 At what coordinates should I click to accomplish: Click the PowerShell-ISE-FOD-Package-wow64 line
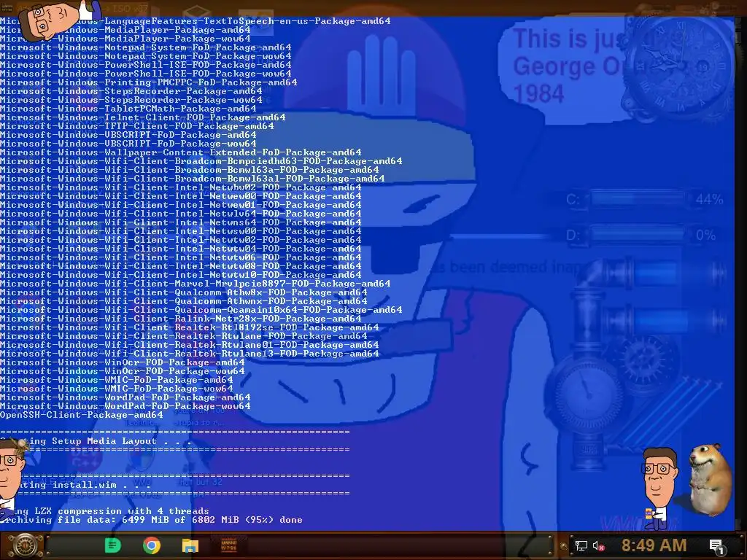point(146,74)
